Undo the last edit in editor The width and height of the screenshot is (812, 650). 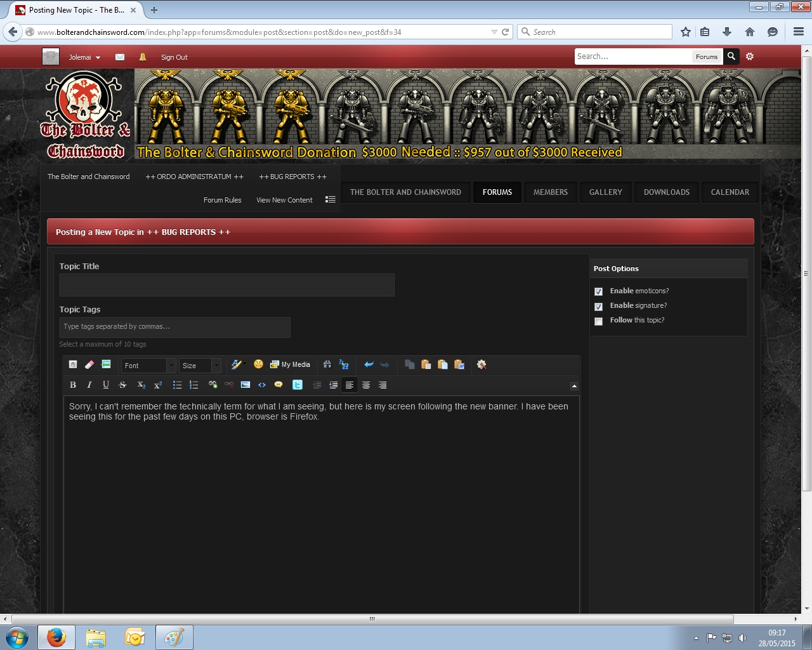coord(369,364)
